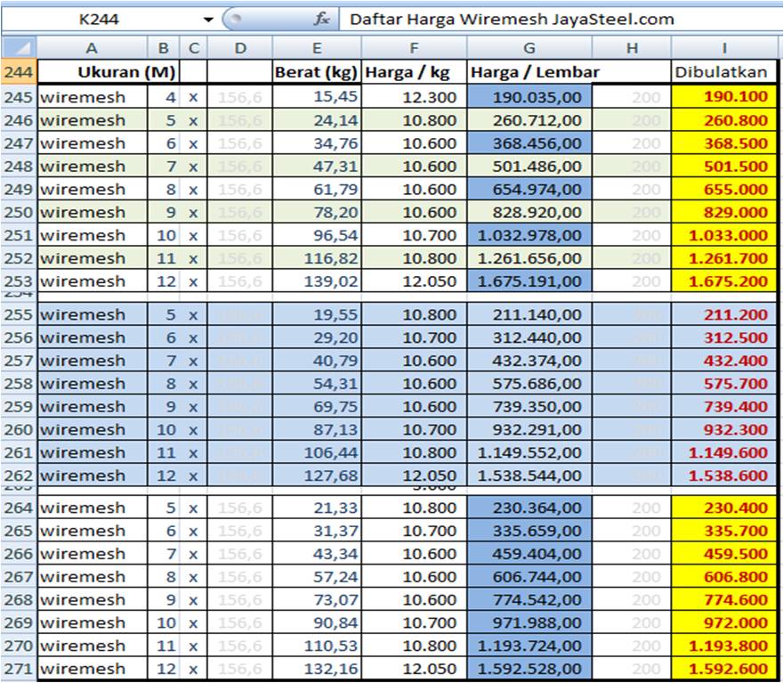Select price cell 12.300

pos(414,96)
